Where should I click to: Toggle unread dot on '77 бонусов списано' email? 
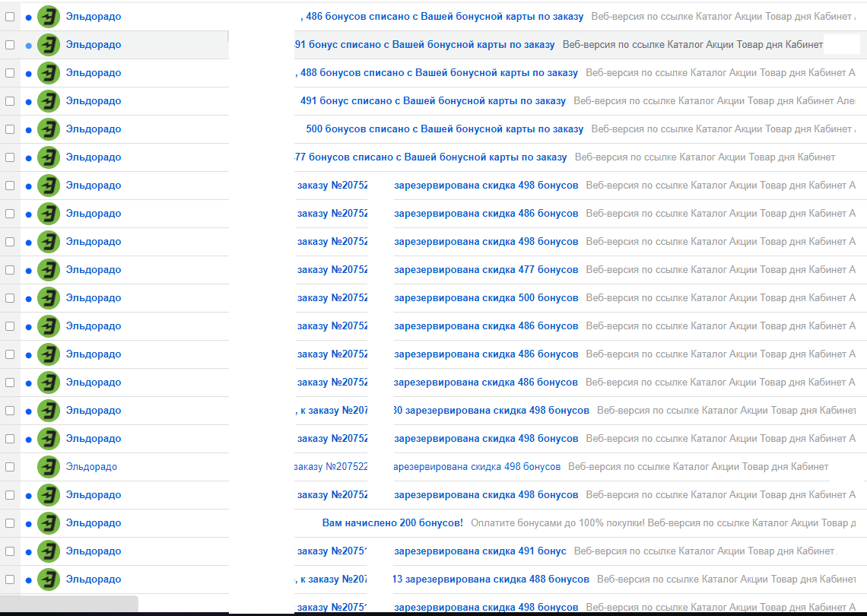[x=29, y=158]
